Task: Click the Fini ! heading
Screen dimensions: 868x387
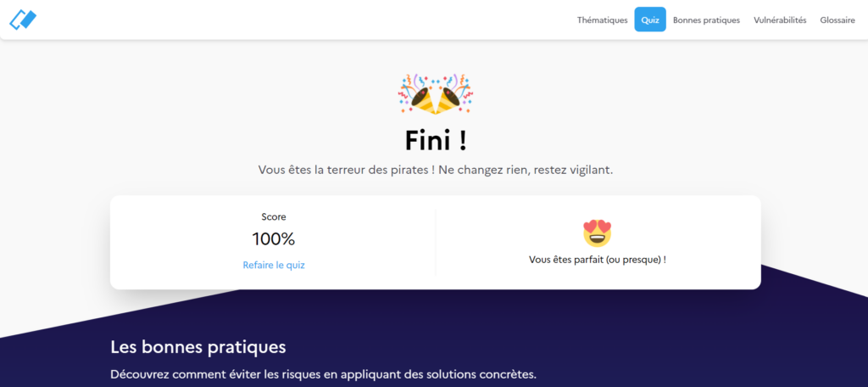Action: [x=436, y=140]
